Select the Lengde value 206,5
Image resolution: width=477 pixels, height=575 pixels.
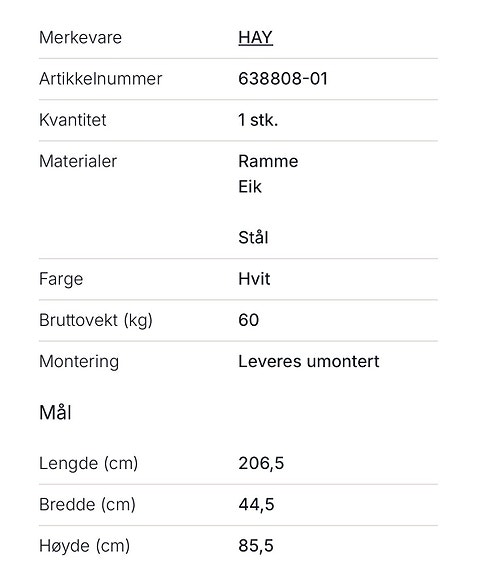[261, 464]
